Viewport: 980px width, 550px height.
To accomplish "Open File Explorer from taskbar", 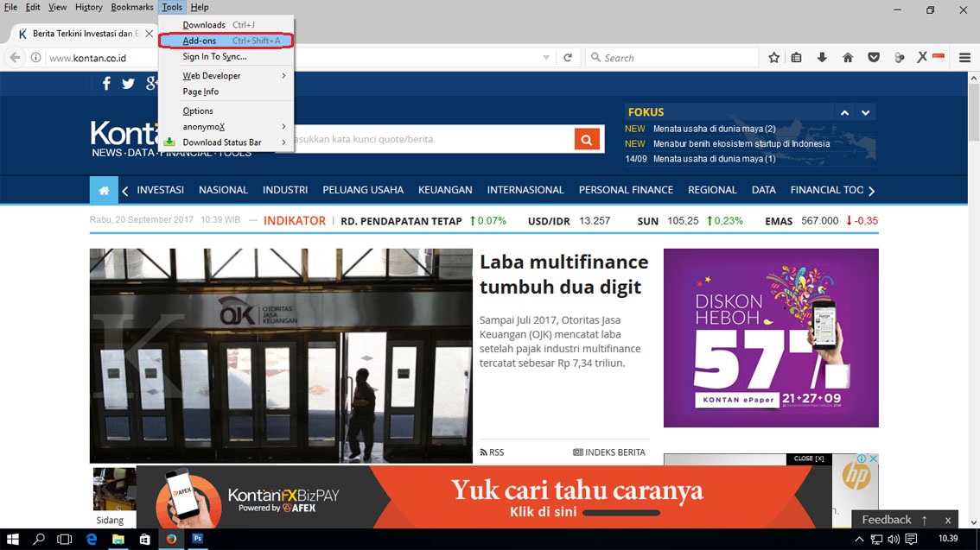I will pos(118,539).
